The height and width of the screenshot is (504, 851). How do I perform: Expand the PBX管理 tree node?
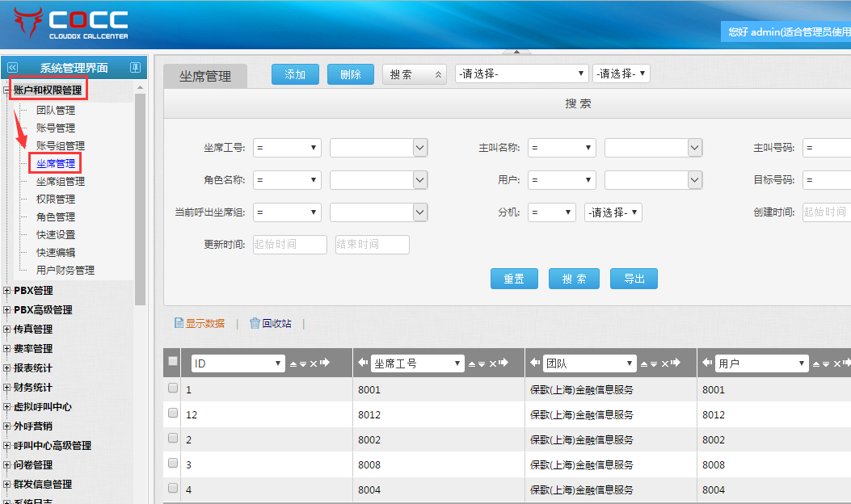pyautogui.click(x=8, y=291)
